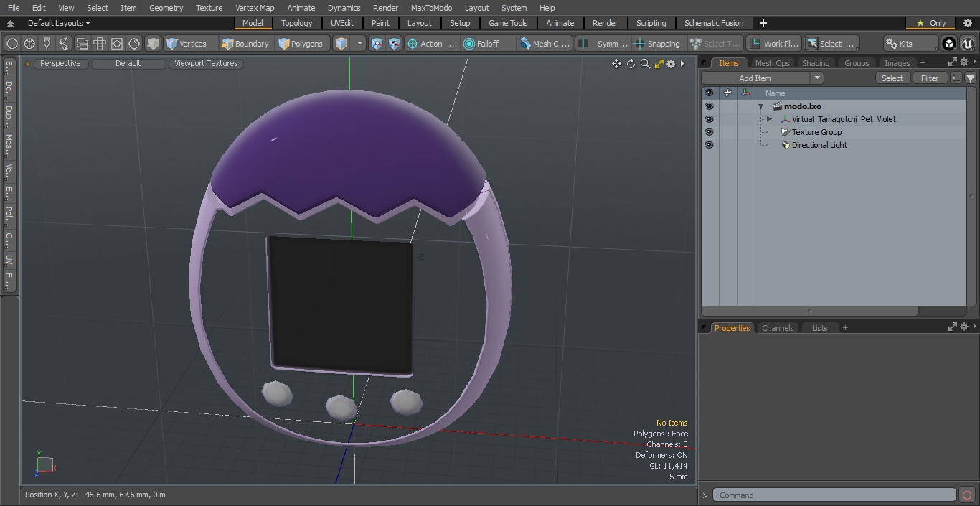Toggle Snapping on
This screenshot has width=980, height=506.
tap(657, 44)
